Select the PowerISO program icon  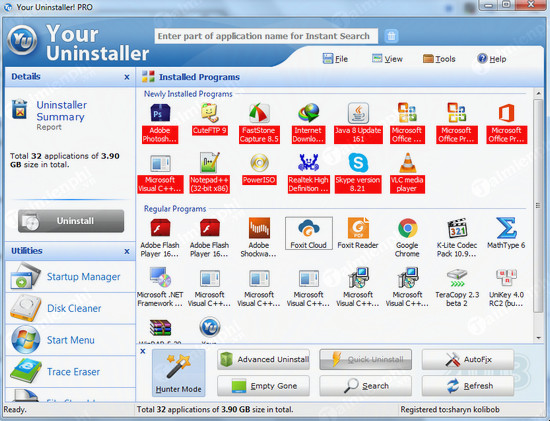click(259, 163)
